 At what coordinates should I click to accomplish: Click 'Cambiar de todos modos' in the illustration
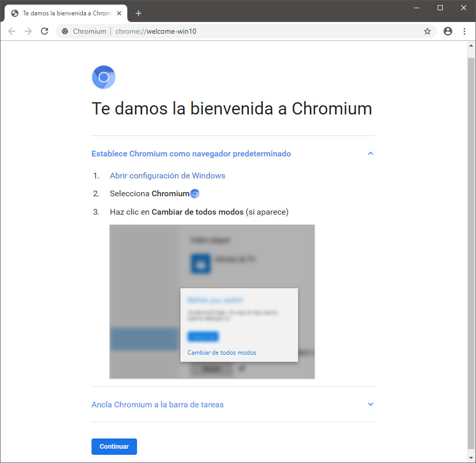[222, 353]
